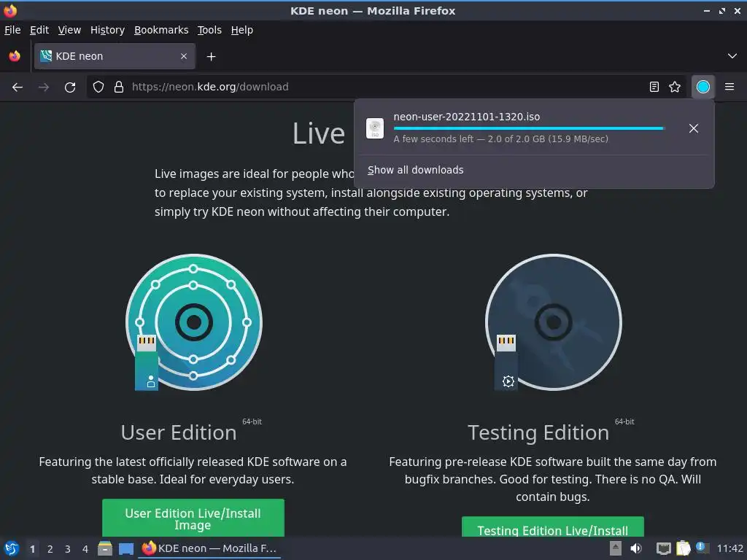This screenshot has width=747, height=560.
Task: Switch to virtual desktop 4
Action: (x=85, y=549)
